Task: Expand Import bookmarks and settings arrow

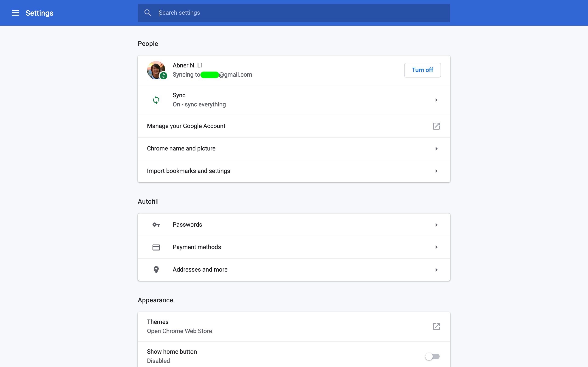Action: click(436, 171)
